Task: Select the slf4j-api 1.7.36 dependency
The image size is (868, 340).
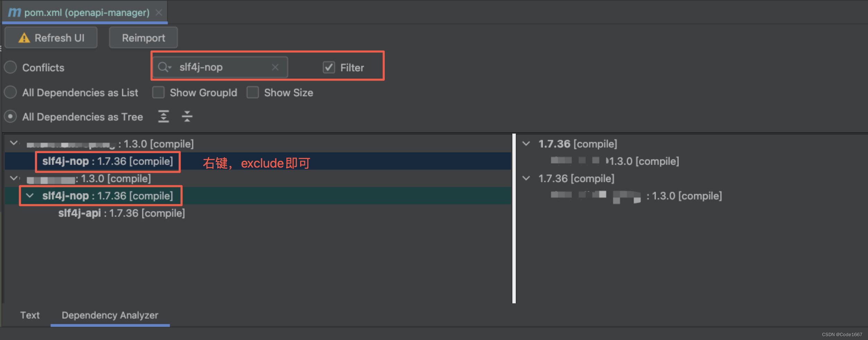Action: (x=121, y=213)
